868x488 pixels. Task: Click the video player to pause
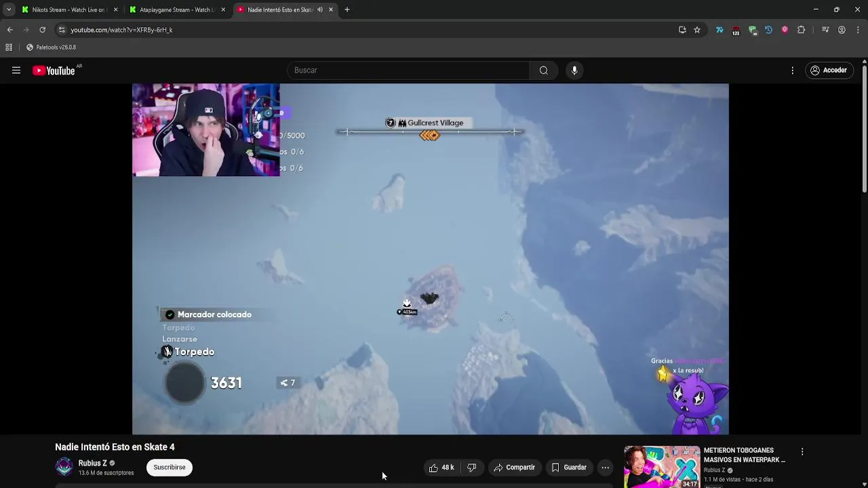pos(431,259)
